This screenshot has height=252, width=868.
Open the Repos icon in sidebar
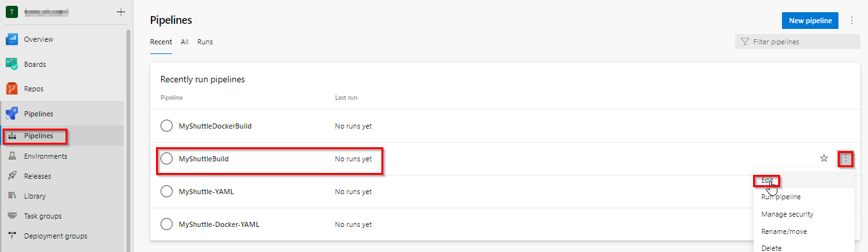point(12,89)
